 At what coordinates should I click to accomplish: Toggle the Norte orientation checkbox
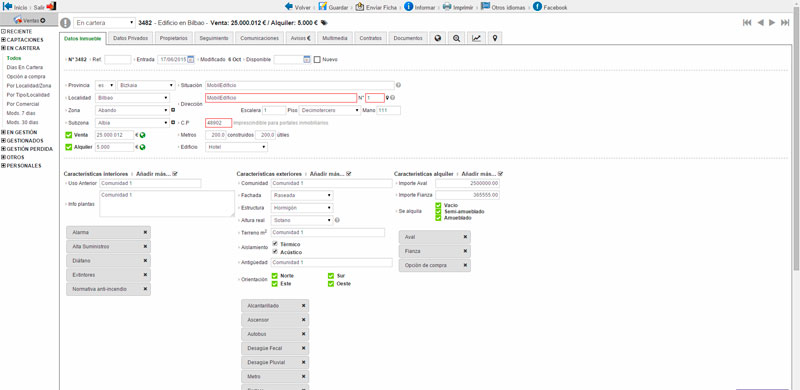(274, 276)
